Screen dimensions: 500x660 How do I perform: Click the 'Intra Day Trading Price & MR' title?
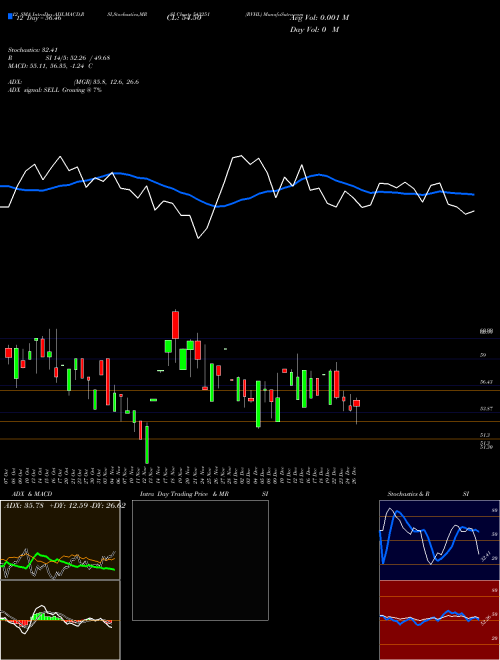(x=184, y=494)
